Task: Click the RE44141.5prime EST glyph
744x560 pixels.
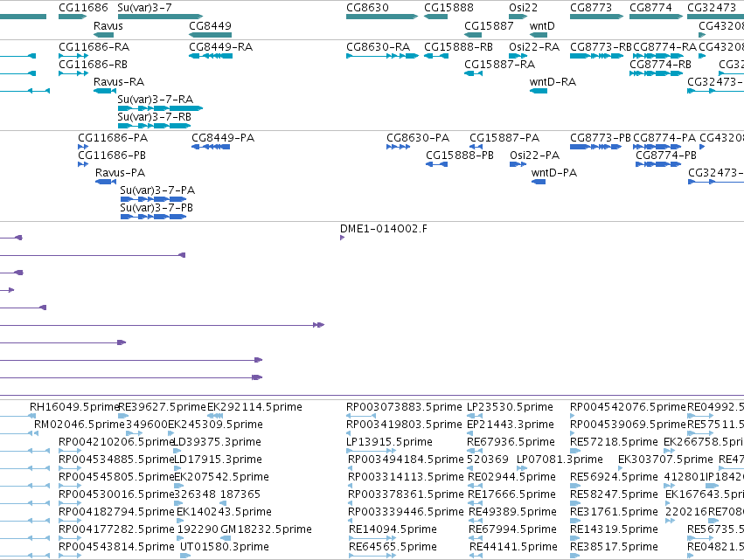Action: 476,556
